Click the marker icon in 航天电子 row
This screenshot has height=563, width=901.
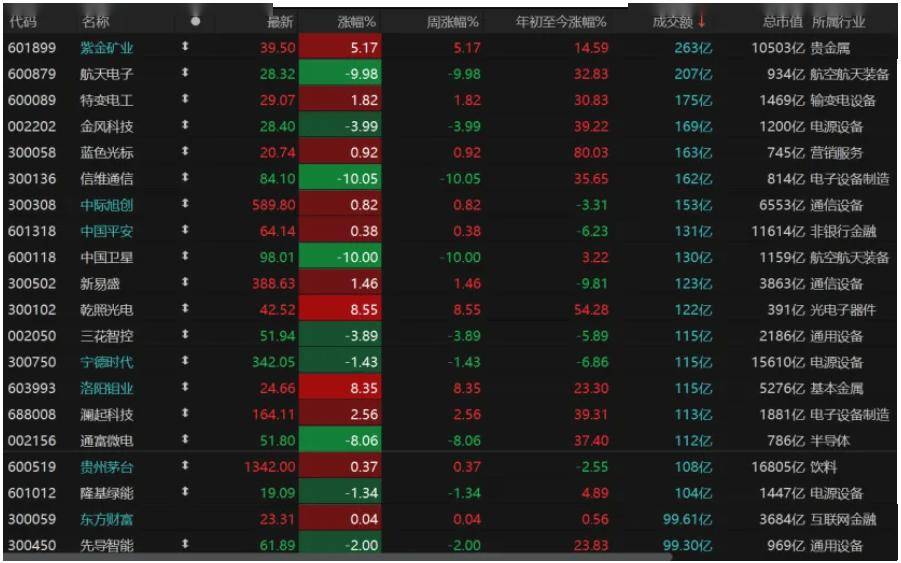(x=185, y=73)
